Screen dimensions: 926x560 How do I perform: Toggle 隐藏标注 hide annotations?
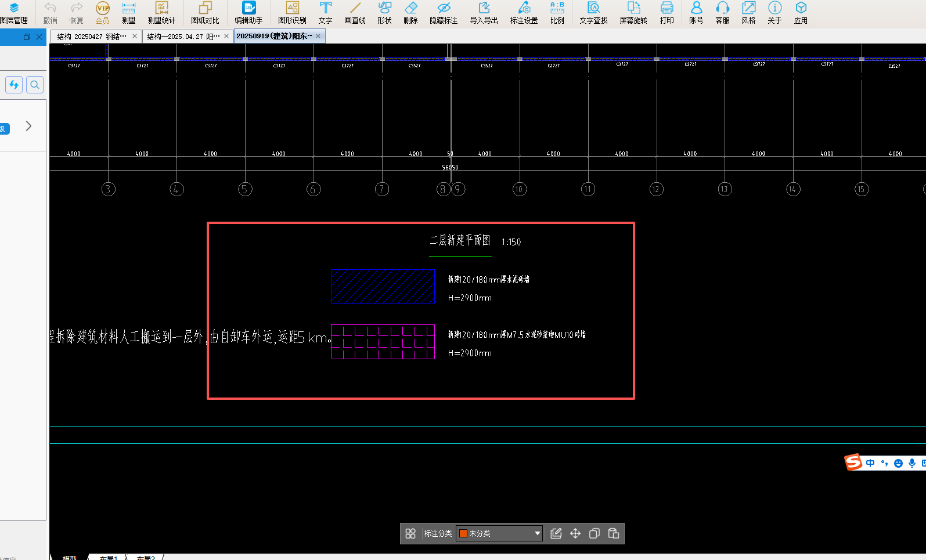444,13
